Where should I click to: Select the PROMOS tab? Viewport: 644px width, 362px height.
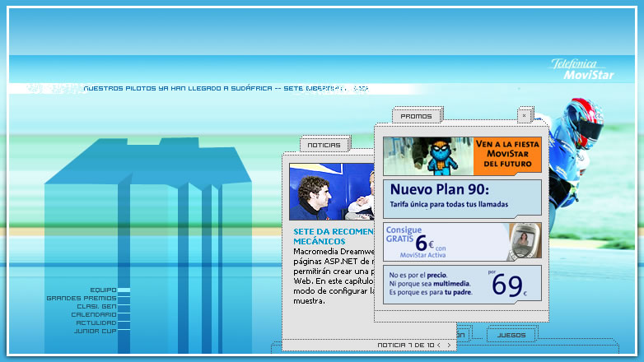(417, 116)
